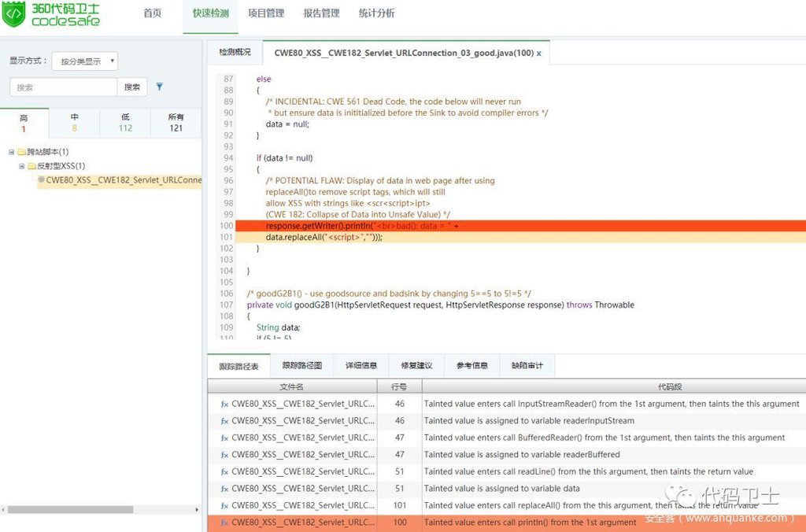This screenshot has width=806, height=532.
Task: Click fx icon in BufferedReader() trace row
Action: point(224,438)
